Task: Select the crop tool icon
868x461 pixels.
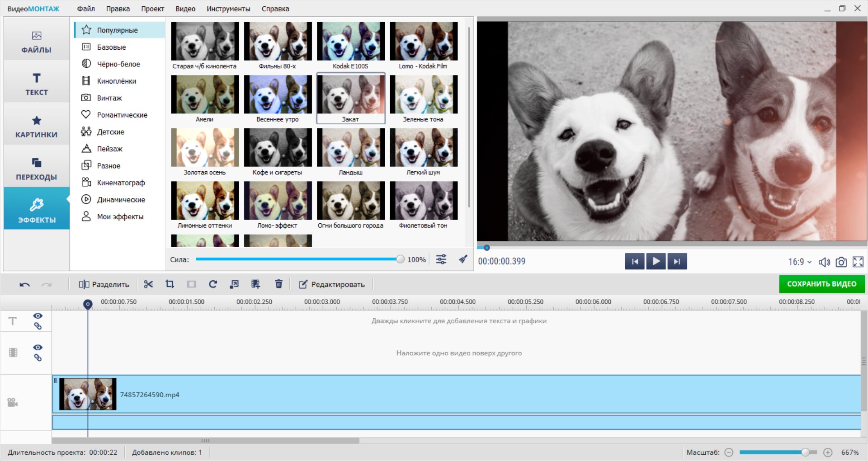Action: coord(170,284)
